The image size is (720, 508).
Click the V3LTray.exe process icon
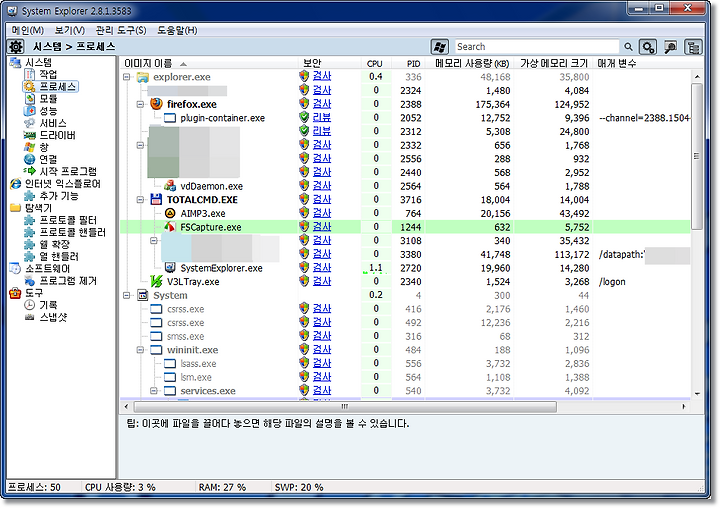156,281
